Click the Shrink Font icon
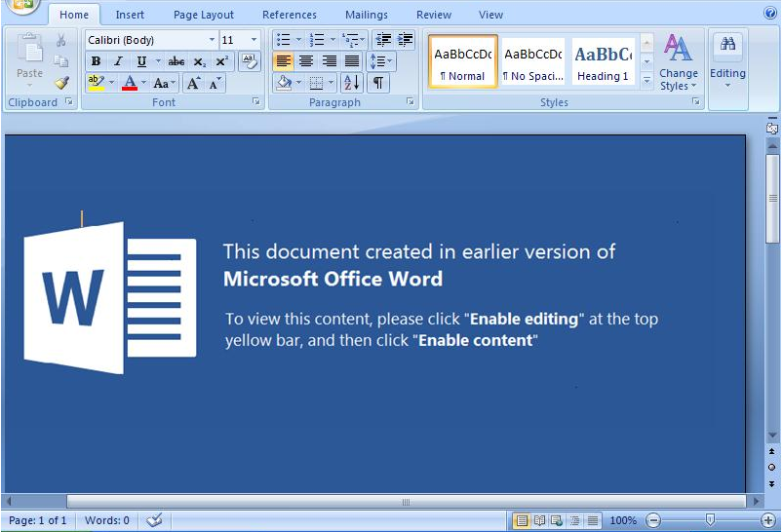783x532 pixels. tap(215, 83)
